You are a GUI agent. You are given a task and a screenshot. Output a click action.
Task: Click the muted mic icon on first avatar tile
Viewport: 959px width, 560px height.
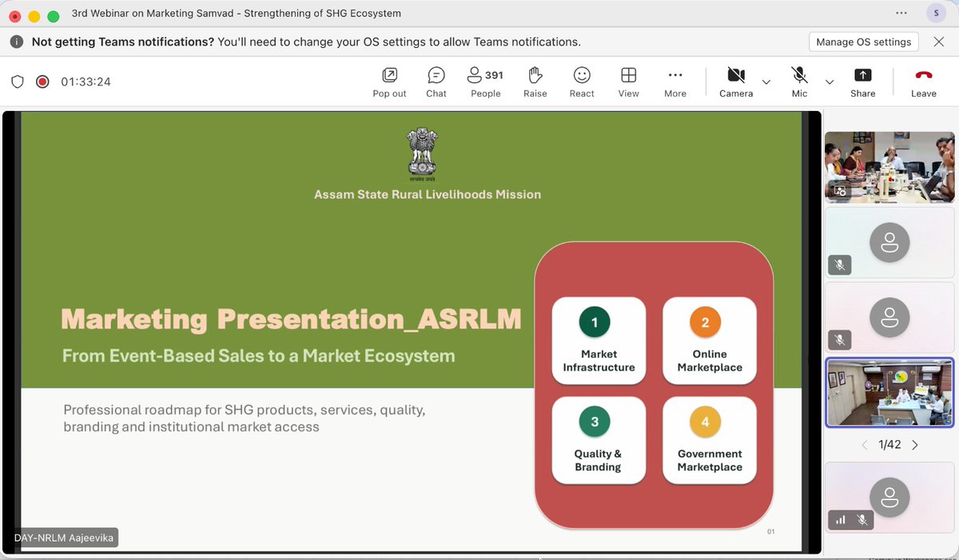[839, 264]
